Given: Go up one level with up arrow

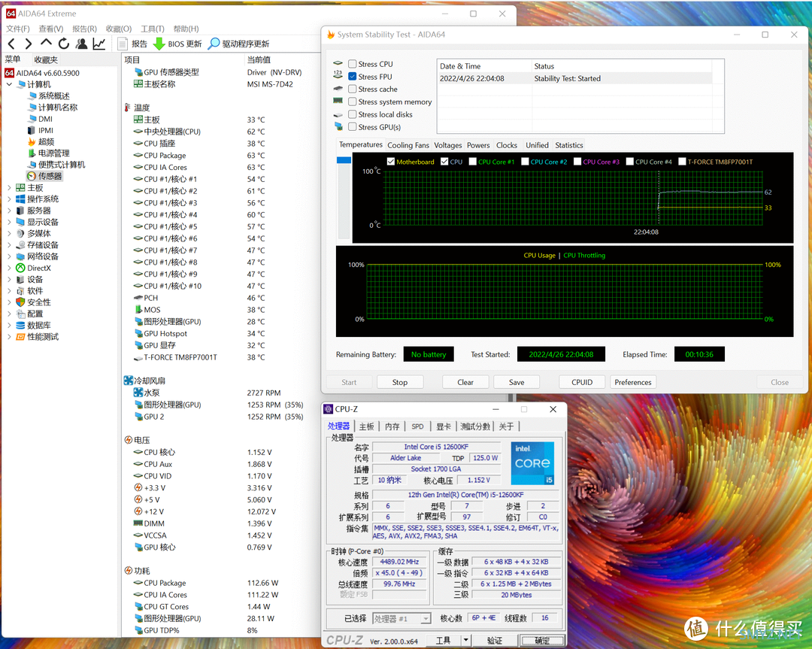Looking at the screenshot, I should [x=47, y=44].
